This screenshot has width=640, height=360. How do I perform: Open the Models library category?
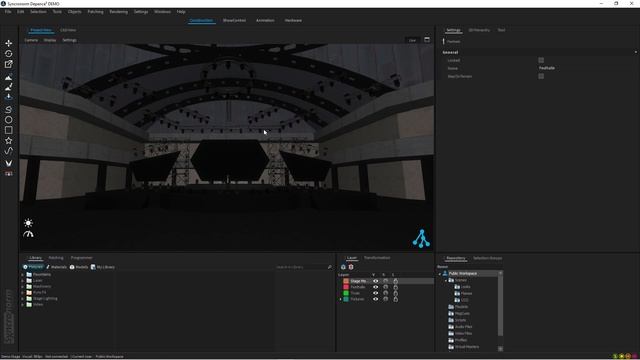click(x=79, y=267)
